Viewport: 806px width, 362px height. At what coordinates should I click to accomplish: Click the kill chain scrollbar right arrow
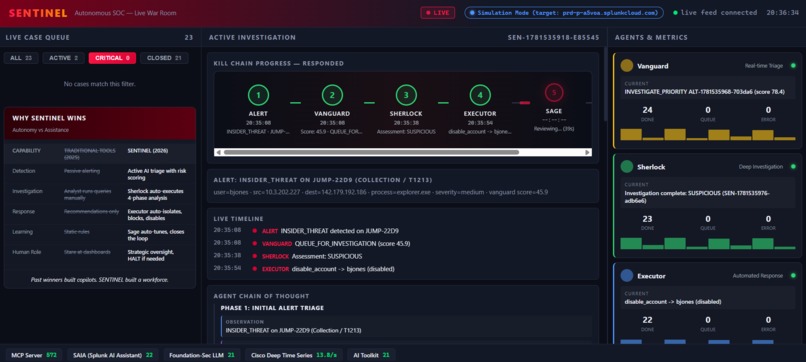pyautogui.click(x=588, y=152)
